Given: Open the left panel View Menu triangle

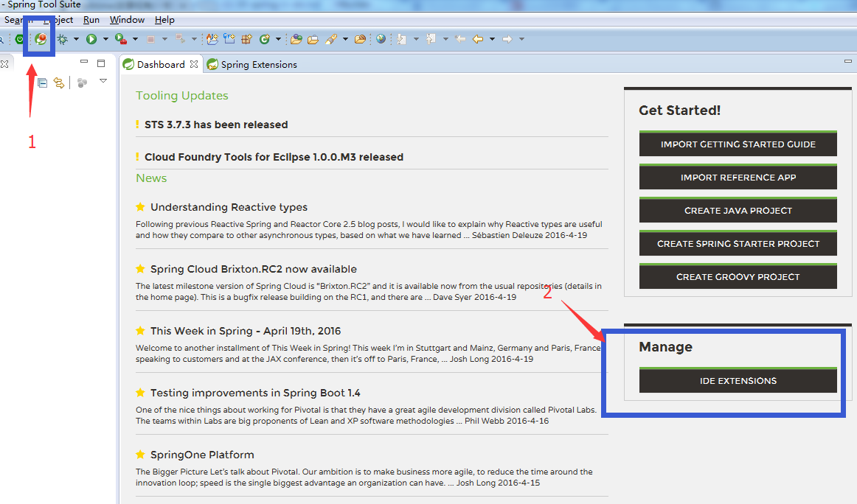Looking at the screenshot, I should (x=103, y=81).
